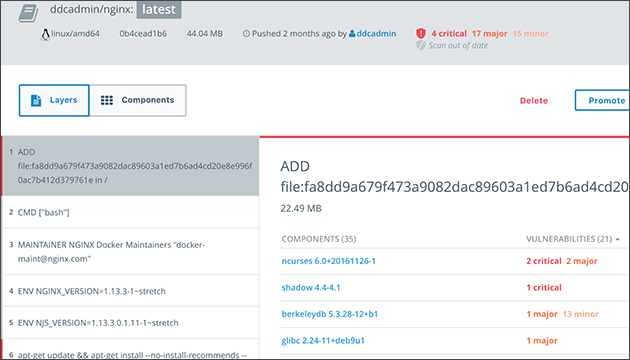Select layer 4 ENV NGINX_VERSION
Screen dimensions: 630x360
(x=131, y=291)
